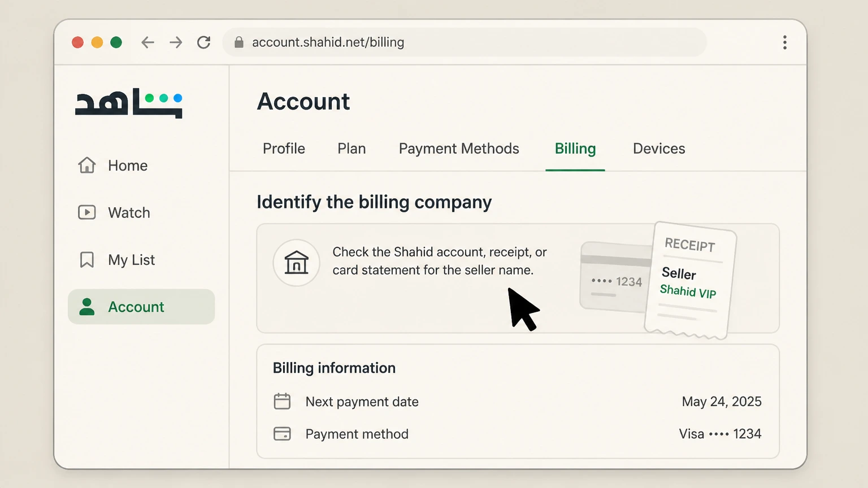Click the 'May 24, 2025' value
Image resolution: width=868 pixels, height=488 pixels.
coord(722,402)
